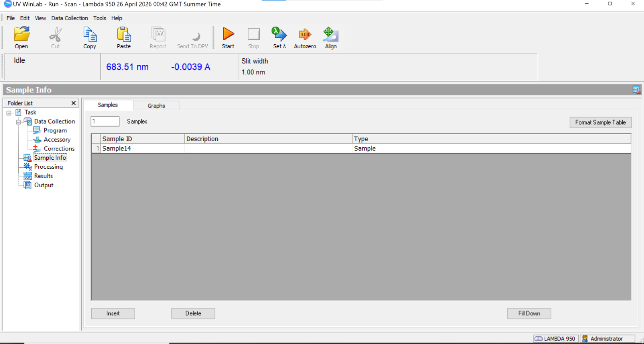Click the Paste clipboard icon
This screenshot has height=344, width=644.
[x=124, y=34]
